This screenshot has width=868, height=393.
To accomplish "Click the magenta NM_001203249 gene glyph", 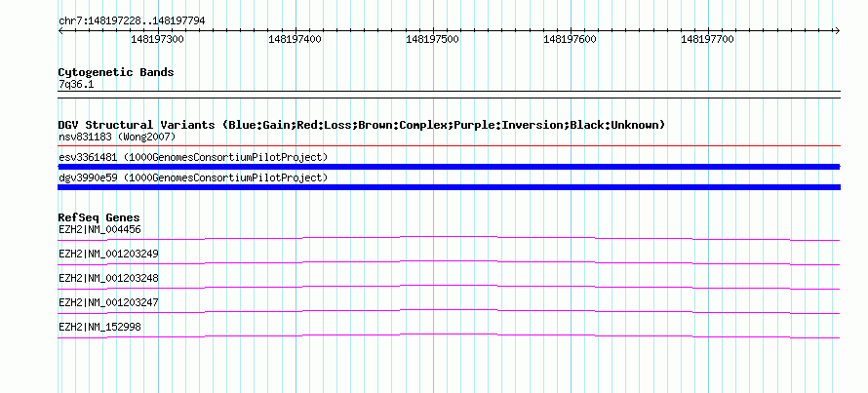I will coord(449,262).
